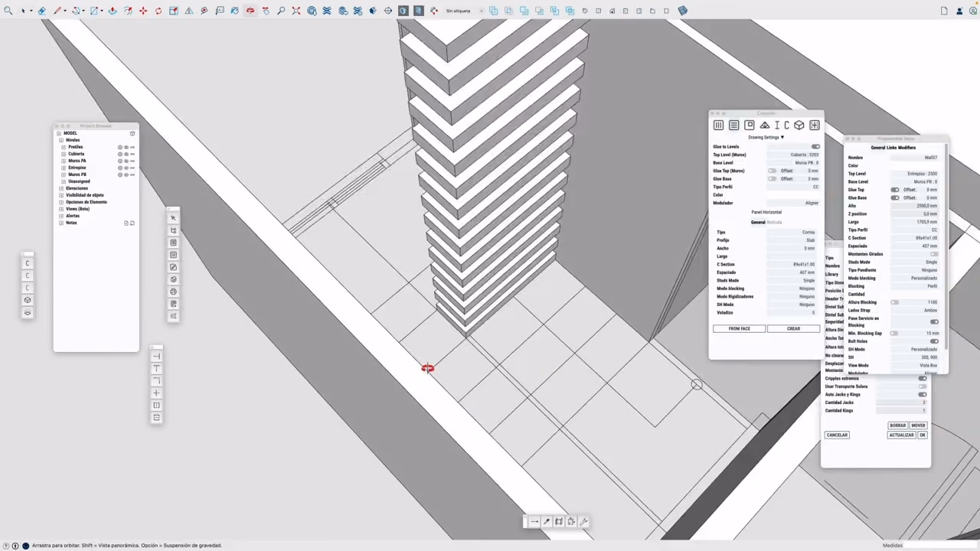Toggle Cripples extremos switch
Screen dimensions: 980x551
click(x=923, y=378)
